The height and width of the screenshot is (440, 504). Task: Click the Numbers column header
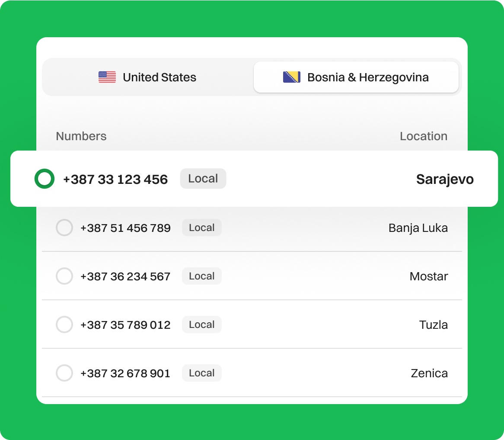[x=81, y=136]
